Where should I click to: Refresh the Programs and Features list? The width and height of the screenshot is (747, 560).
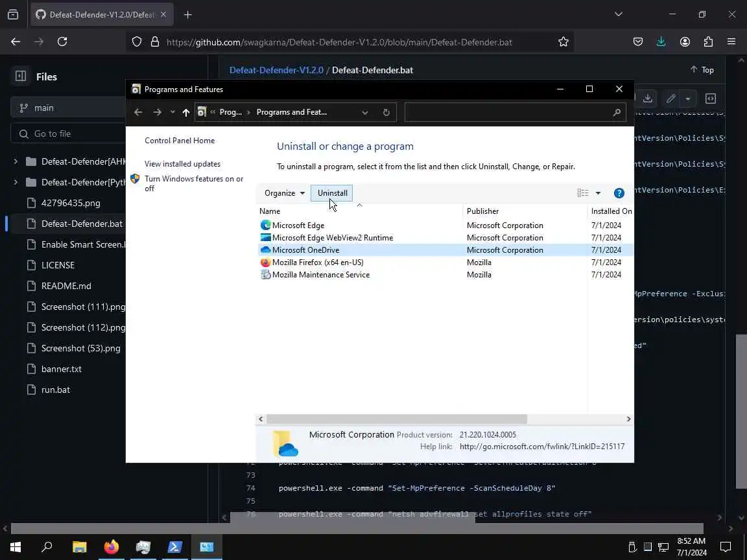[386, 112]
